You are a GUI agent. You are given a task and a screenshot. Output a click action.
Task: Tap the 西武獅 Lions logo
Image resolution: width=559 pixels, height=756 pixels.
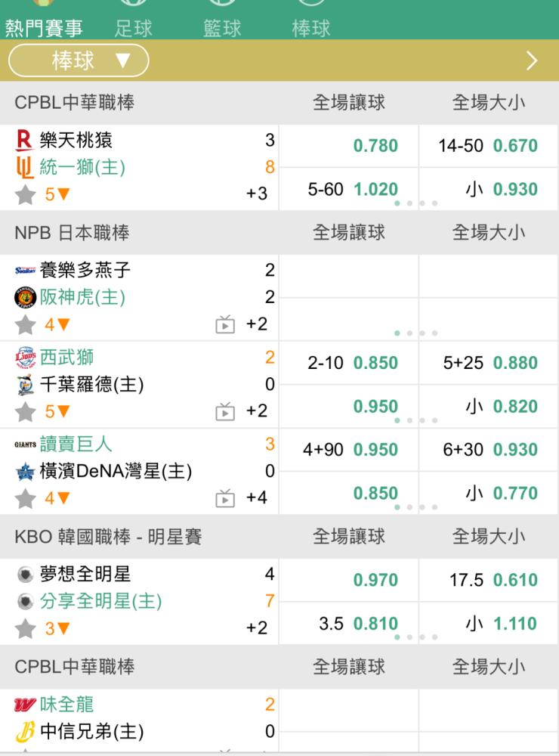(25, 358)
